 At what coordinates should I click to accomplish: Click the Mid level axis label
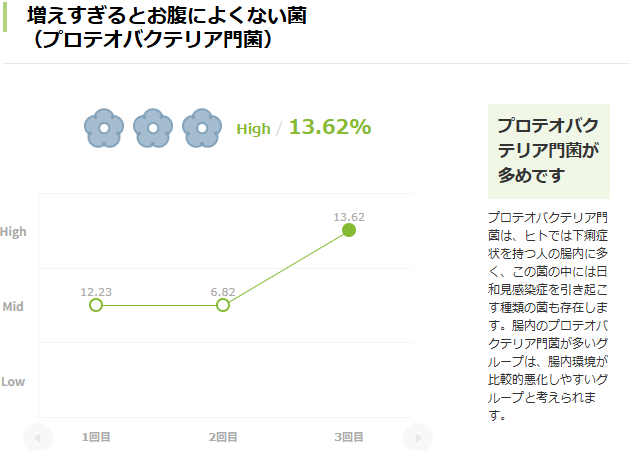[x=13, y=307]
